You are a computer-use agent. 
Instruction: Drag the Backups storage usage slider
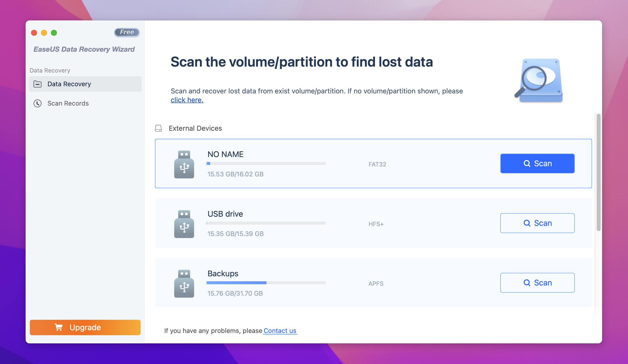[x=266, y=283]
